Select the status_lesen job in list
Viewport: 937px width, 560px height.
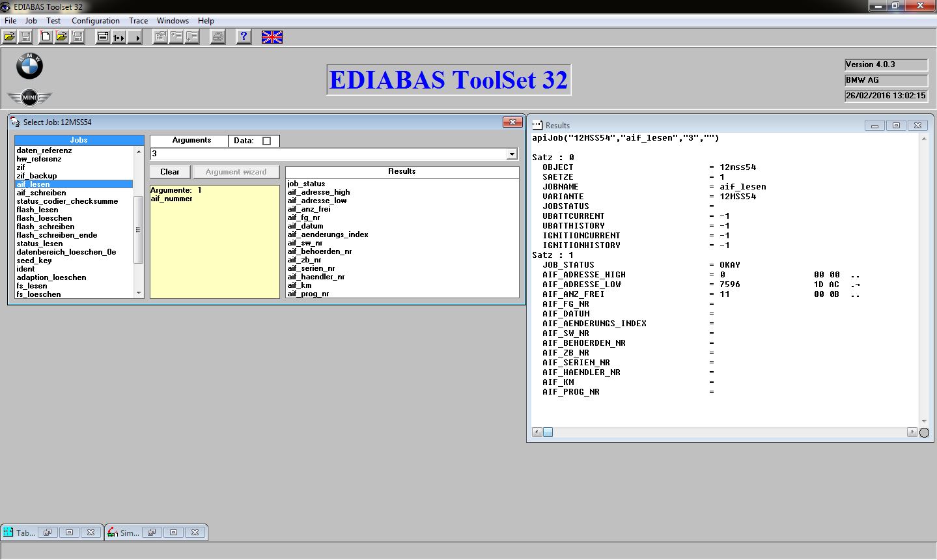(40, 244)
